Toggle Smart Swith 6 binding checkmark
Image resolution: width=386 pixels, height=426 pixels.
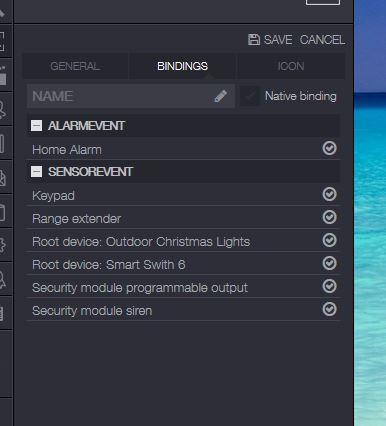pos(329,263)
